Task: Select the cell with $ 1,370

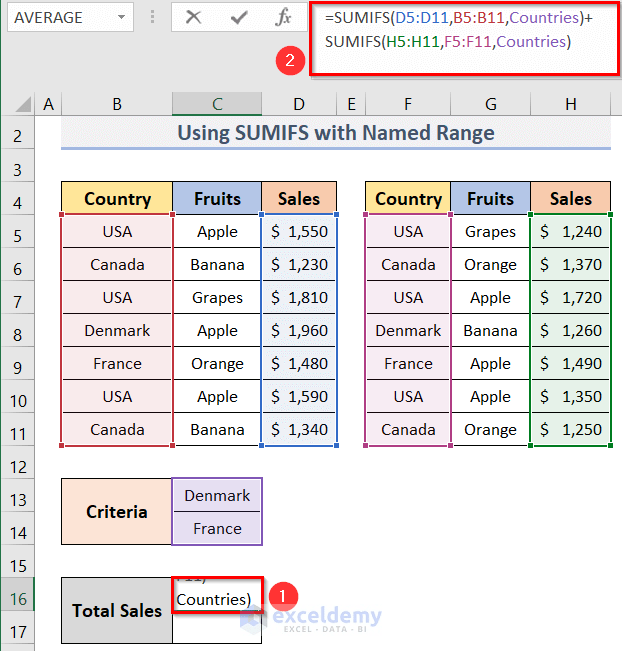Action: click(571, 264)
